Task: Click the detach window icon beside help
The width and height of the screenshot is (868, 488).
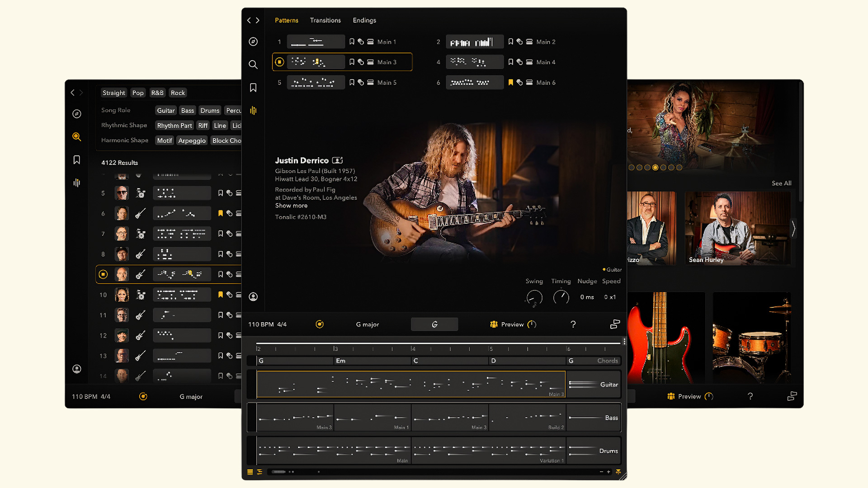Action: click(615, 324)
